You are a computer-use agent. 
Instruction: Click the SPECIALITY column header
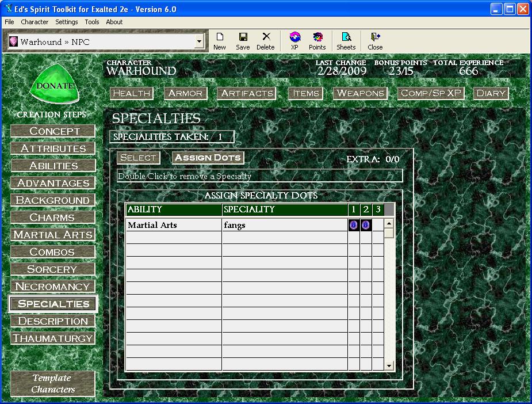[285, 209]
